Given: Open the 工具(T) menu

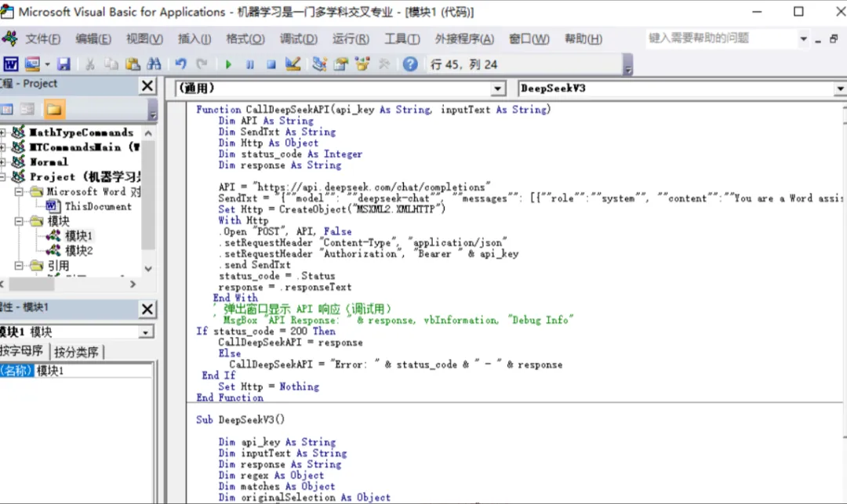Looking at the screenshot, I should (402, 39).
